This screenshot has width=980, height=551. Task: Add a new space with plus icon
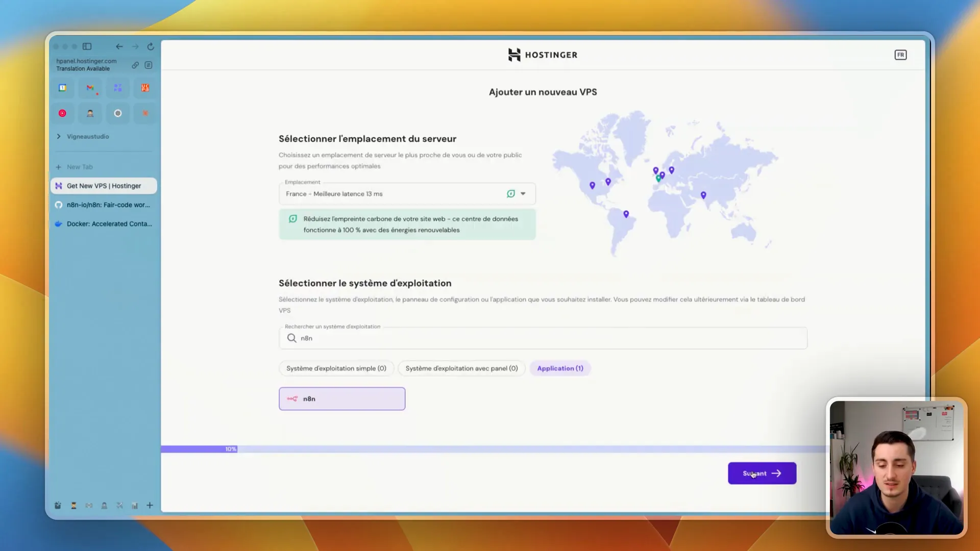coord(150,505)
